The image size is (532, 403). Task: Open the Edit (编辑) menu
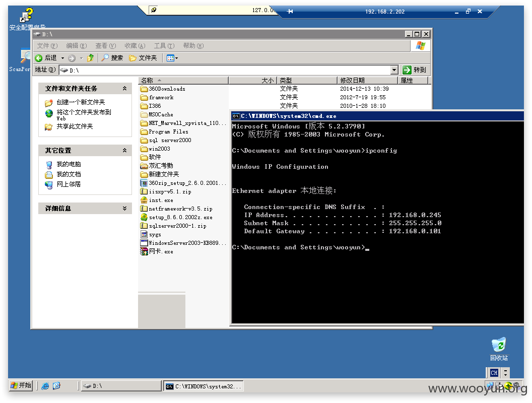77,46
